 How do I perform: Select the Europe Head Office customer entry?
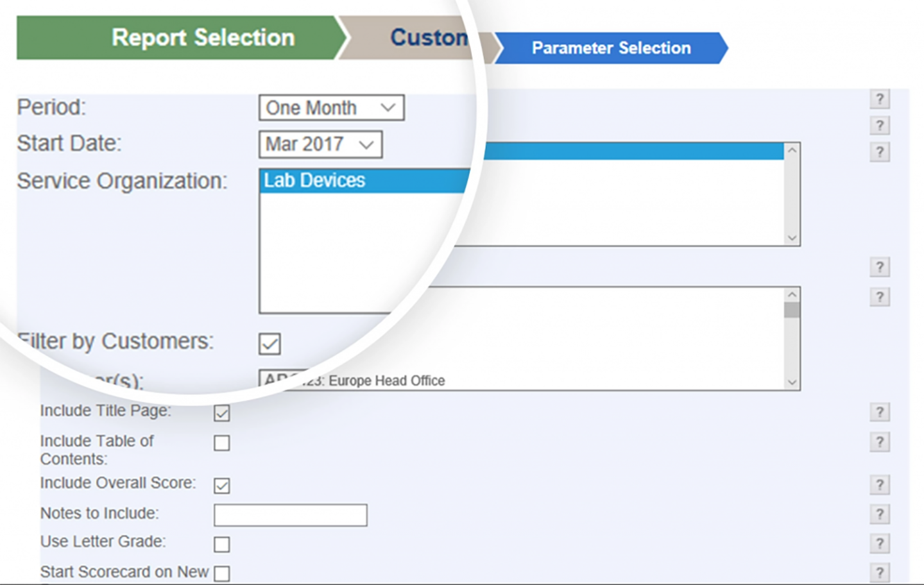386,381
